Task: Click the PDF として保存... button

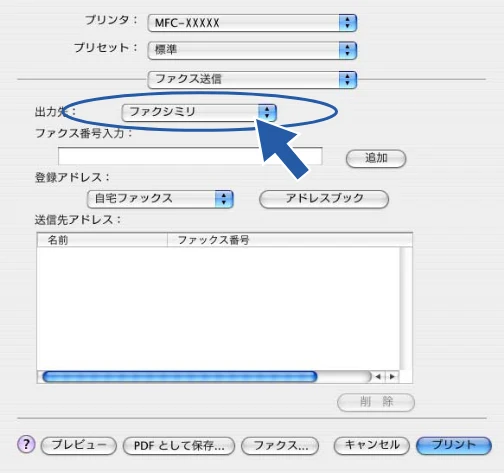Action: tap(179, 446)
